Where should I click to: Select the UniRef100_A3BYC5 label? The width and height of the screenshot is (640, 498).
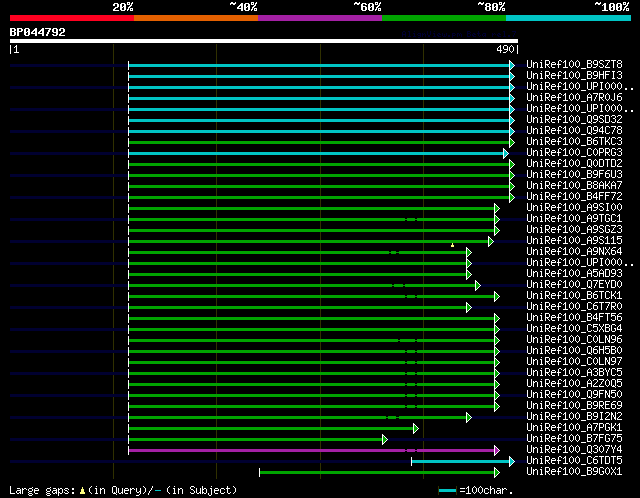coord(574,373)
